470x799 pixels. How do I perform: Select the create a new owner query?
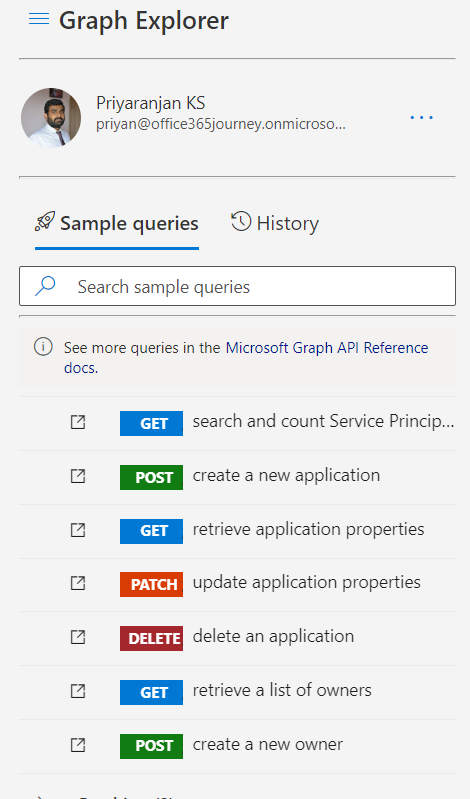point(268,744)
